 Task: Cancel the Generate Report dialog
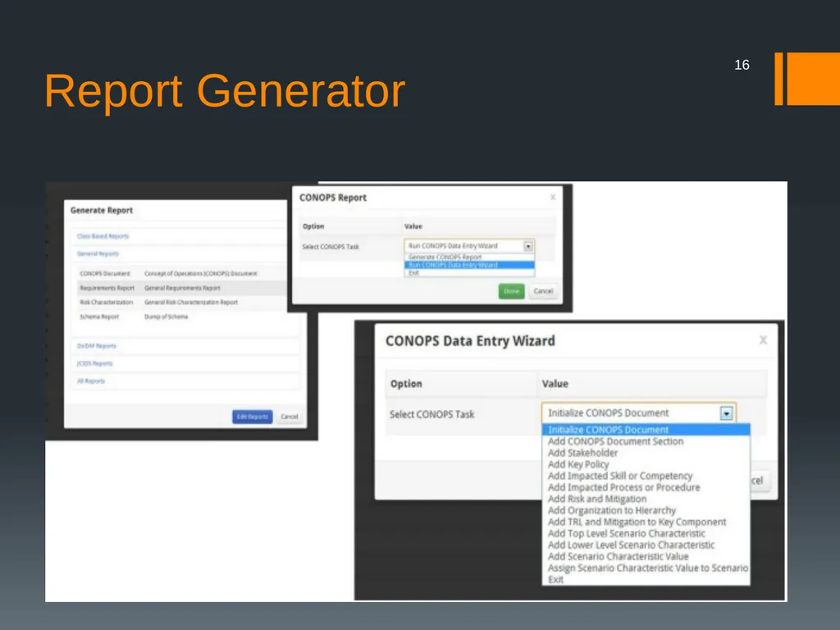coord(290,417)
